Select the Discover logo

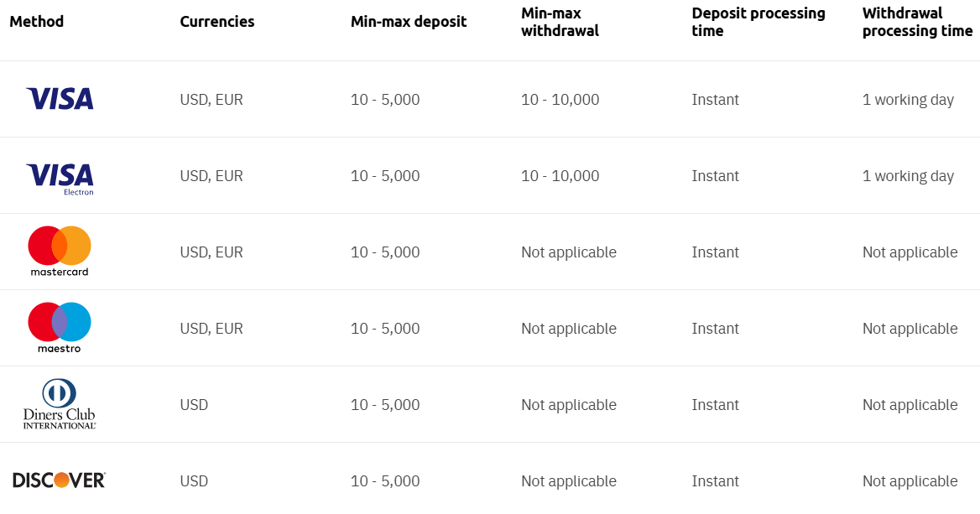point(60,480)
